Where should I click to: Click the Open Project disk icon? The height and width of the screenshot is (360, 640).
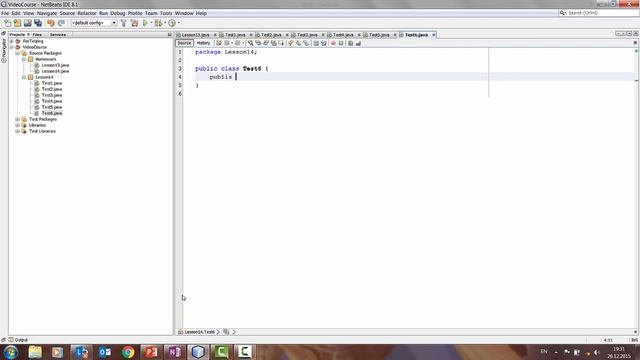[x=27, y=23]
